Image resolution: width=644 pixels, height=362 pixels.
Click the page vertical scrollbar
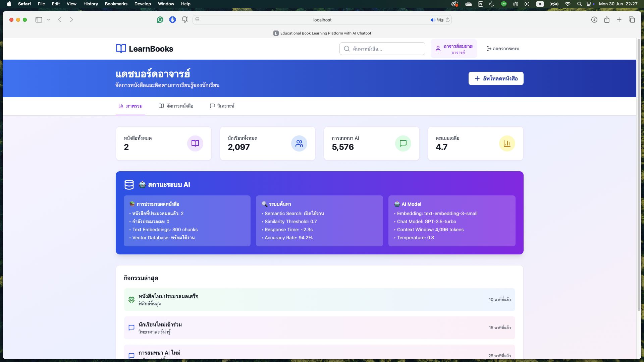639,174
